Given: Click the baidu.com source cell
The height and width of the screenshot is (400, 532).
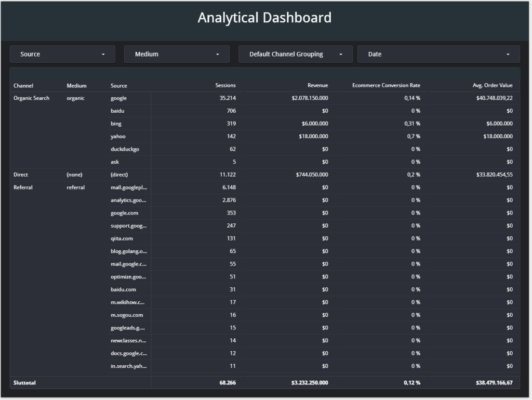Looking at the screenshot, I should (123, 289).
